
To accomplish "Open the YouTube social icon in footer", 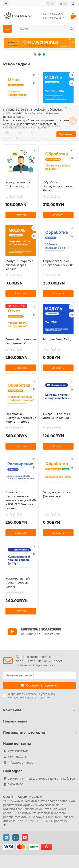I will pyautogui.click(x=25, y=837).
